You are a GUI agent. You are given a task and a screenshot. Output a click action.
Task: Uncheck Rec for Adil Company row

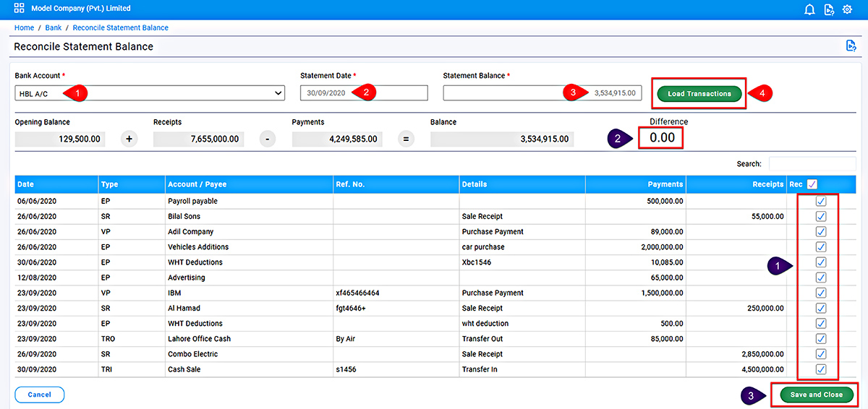coord(820,231)
